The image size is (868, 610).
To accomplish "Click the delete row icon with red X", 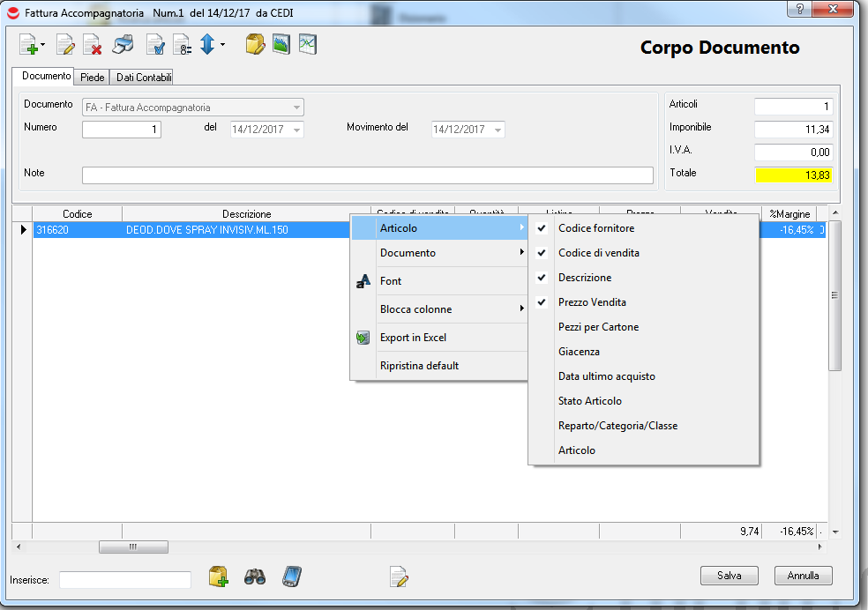I will pyautogui.click(x=92, y=44).
